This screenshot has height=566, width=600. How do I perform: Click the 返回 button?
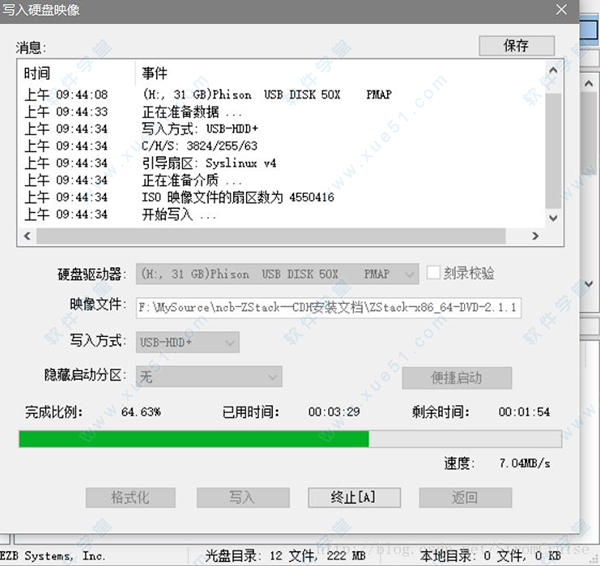464,497
